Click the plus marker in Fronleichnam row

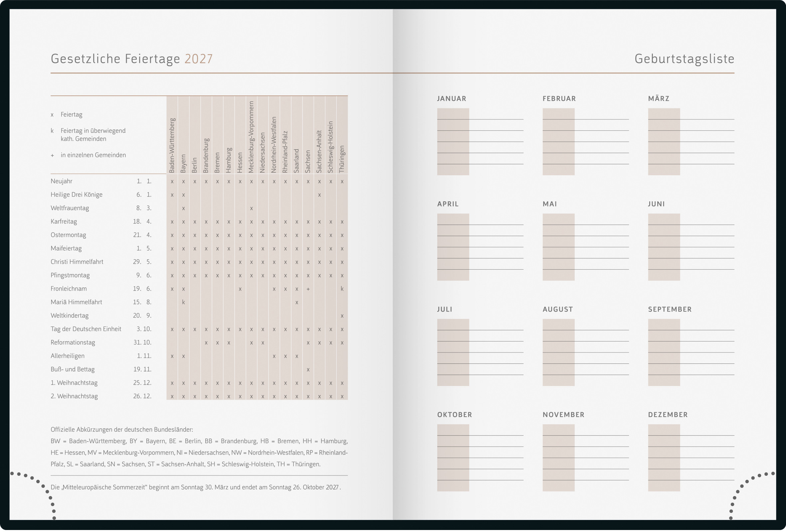[x=308, y=290]
